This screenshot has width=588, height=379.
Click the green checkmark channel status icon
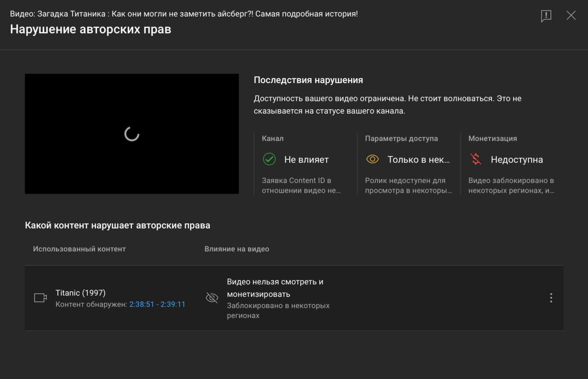point(269,159)
